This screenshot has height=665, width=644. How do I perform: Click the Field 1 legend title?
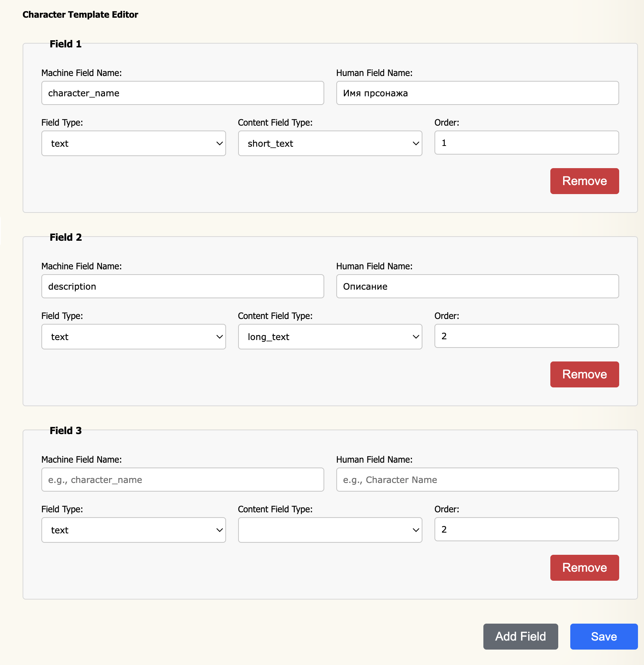65,44
